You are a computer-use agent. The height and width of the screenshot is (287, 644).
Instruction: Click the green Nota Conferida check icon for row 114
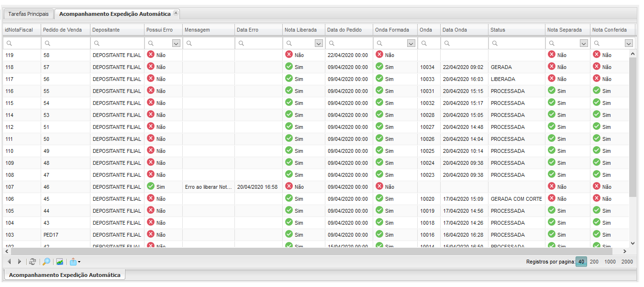pos(596,114)
